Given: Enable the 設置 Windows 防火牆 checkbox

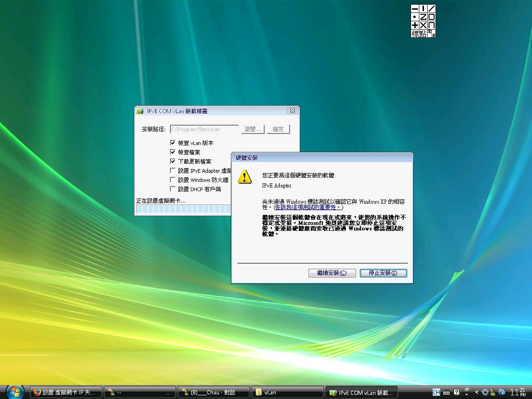Looking at the screenshot, I should [173, 180].
